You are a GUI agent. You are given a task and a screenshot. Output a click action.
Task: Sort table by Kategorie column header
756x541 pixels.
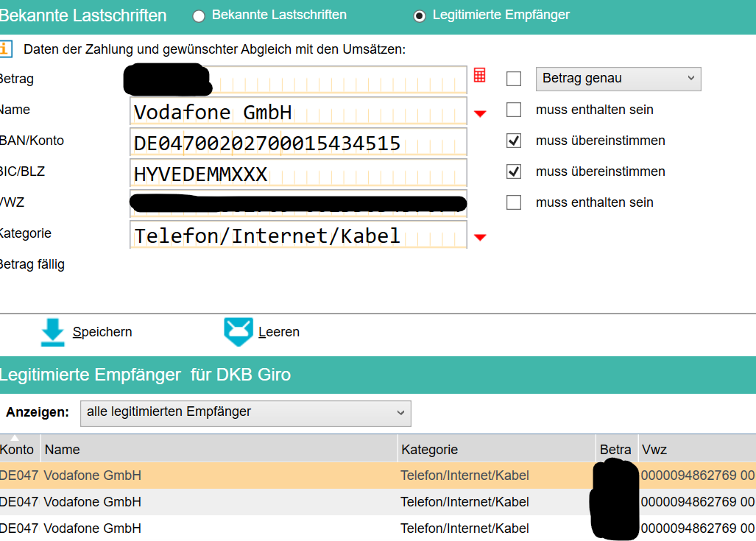[429, 449]
